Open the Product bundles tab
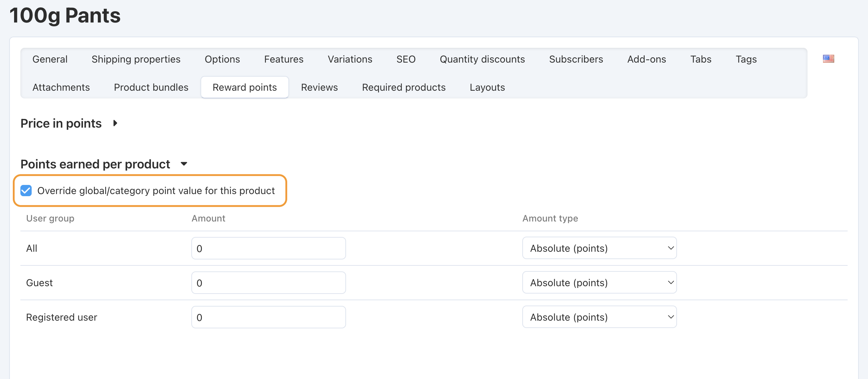This screenshot has height=379, width=868. 151,87
